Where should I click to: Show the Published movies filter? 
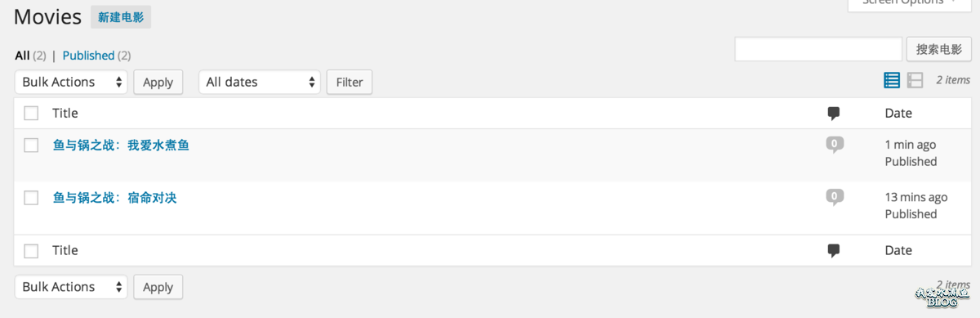tap(88, 56)
